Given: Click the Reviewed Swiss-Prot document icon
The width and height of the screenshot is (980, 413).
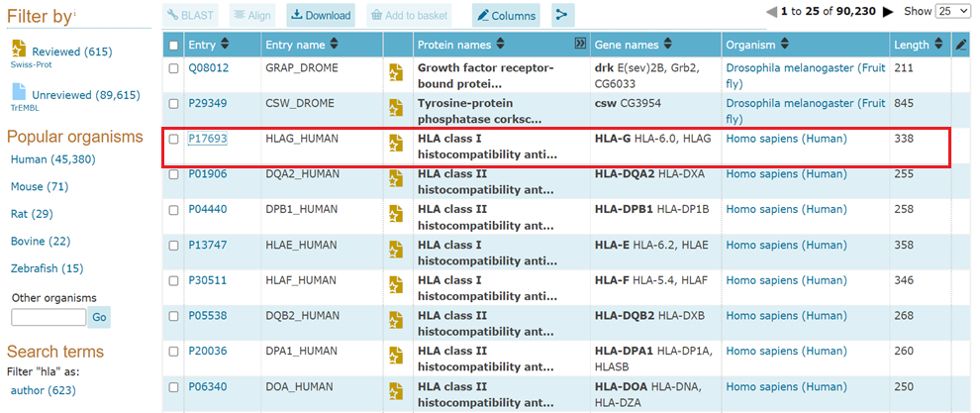Looking at the screenshot, I should pos(19,50).
